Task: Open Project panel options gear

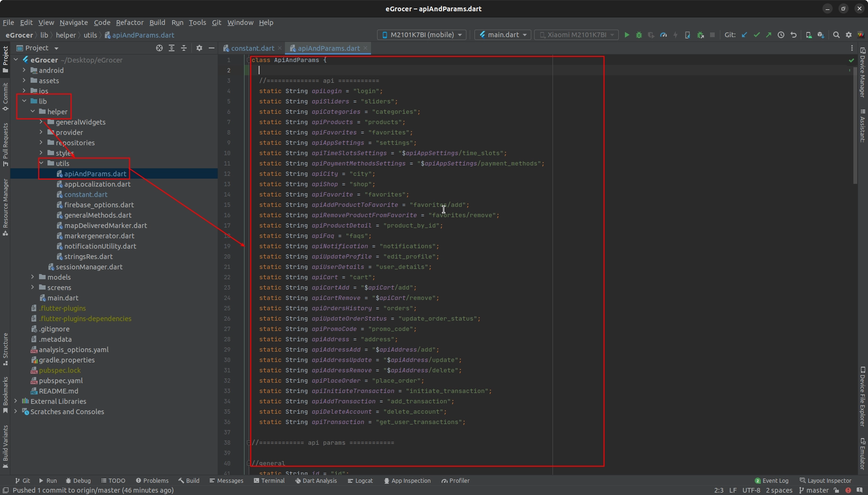Action: (199, 48)
